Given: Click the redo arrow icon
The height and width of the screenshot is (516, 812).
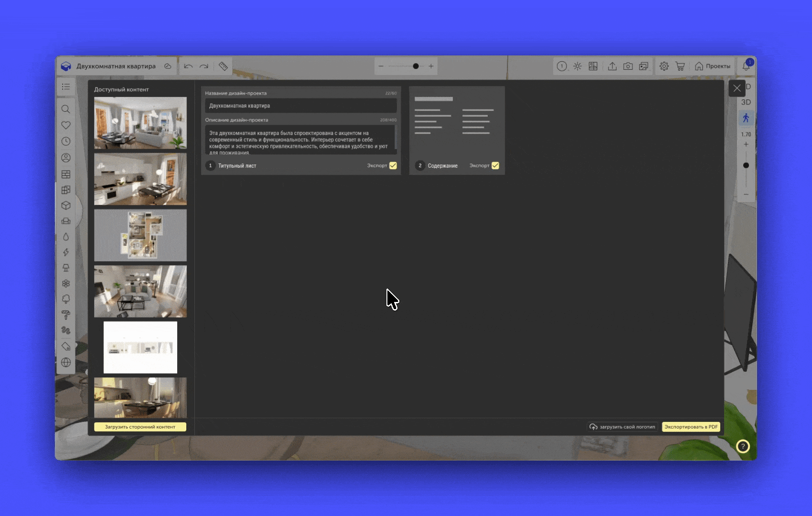Looking at the screenshot, I should [204, 66].
